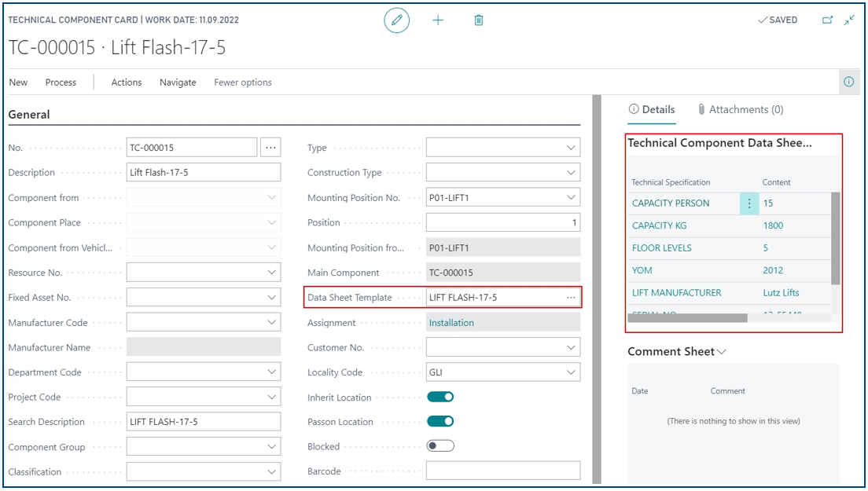Open the Classification dropdown
The width and height of the screenshot is (868, 491).
pyautogui.click(x=271, y=471)
